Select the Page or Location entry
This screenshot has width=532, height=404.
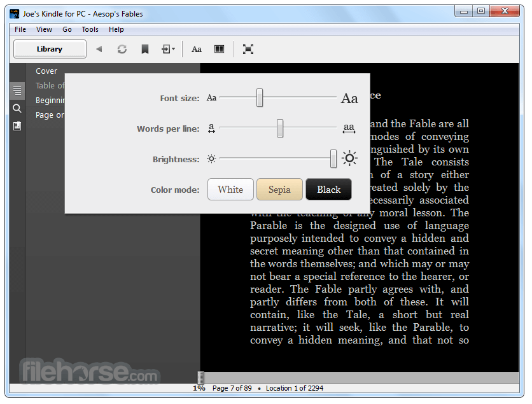click(50, 115)
